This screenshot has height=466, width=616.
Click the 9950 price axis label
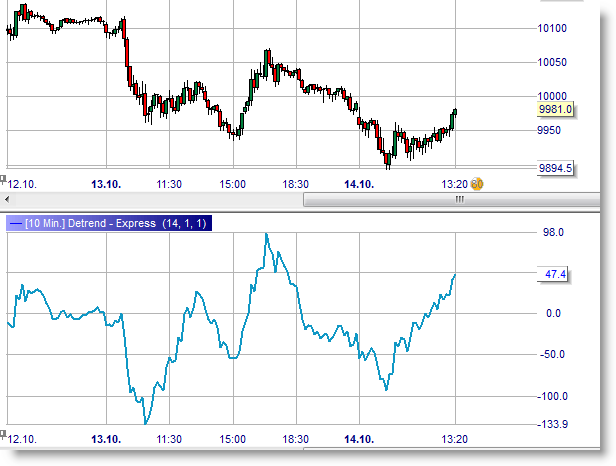coord(549,130)
